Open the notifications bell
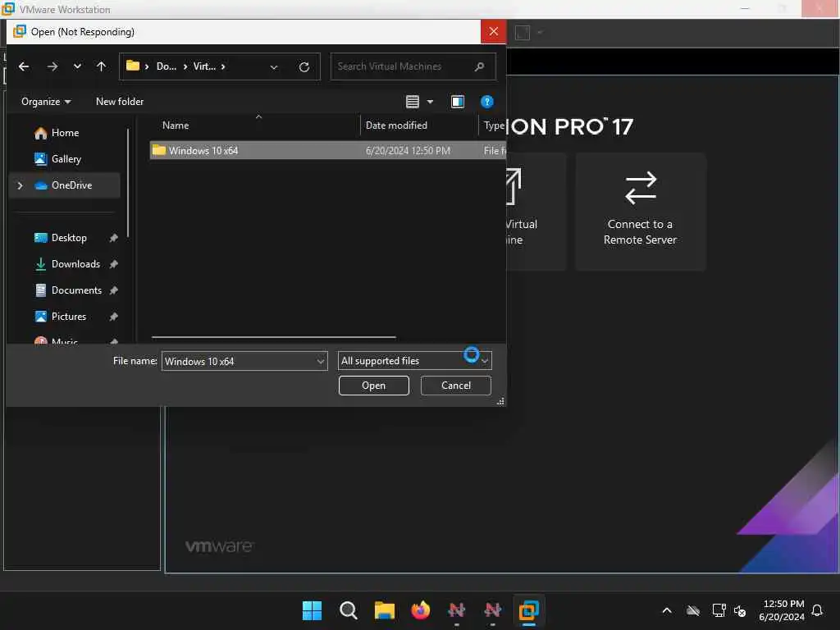 tap(818, 610)
